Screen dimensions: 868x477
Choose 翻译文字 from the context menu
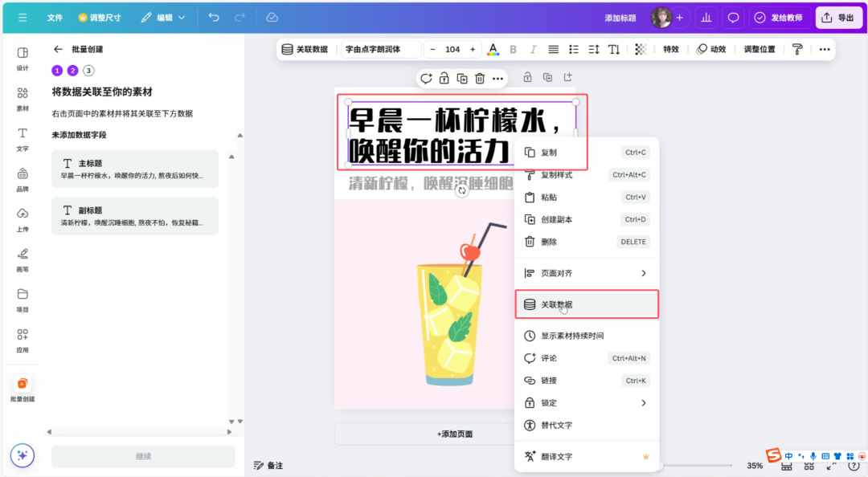click(x=557, y=456)
